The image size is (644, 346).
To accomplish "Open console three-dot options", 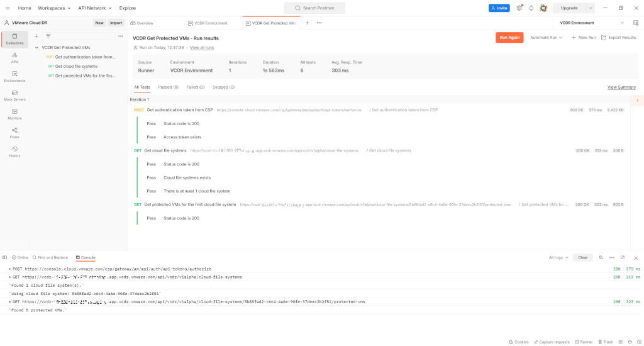I will [x=611, y=258].
